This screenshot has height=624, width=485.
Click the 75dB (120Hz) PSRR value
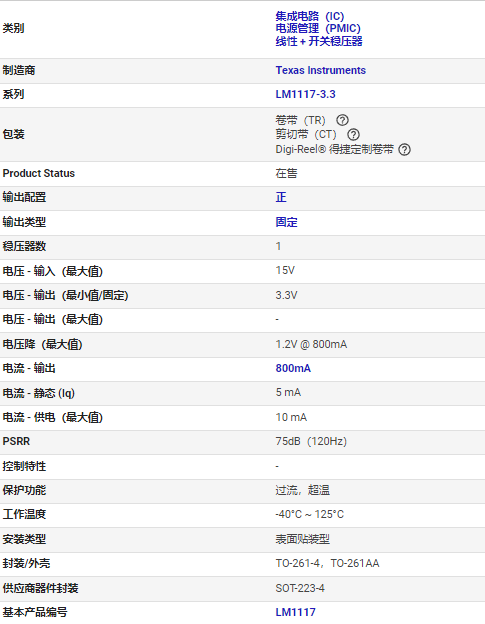tap(311, 441)
